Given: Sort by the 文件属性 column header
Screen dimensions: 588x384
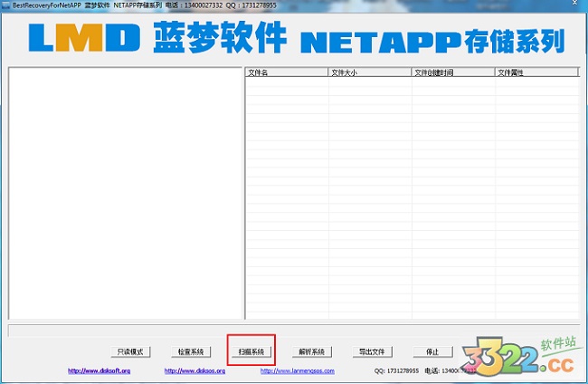Looking at the screenshot, I should coord(536,72).
